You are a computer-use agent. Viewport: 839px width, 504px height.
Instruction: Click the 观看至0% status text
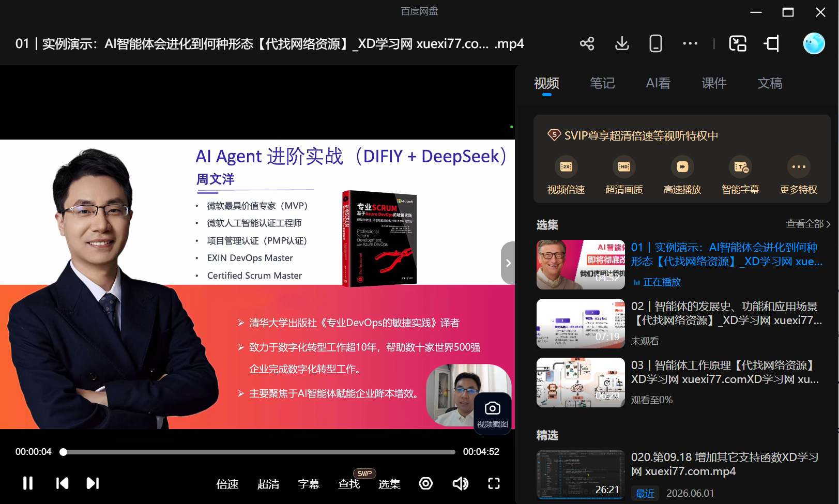[x=651, y=400]
